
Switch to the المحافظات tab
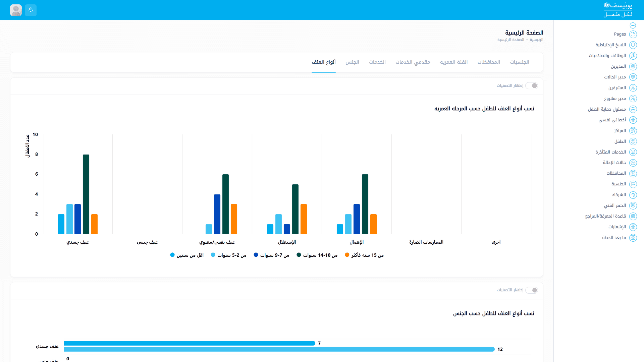(x=489, y=62)
